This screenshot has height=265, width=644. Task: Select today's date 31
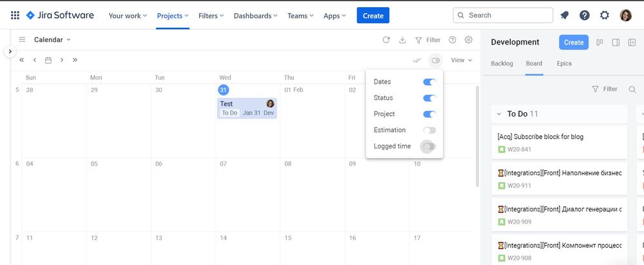[x=224, y=90]
